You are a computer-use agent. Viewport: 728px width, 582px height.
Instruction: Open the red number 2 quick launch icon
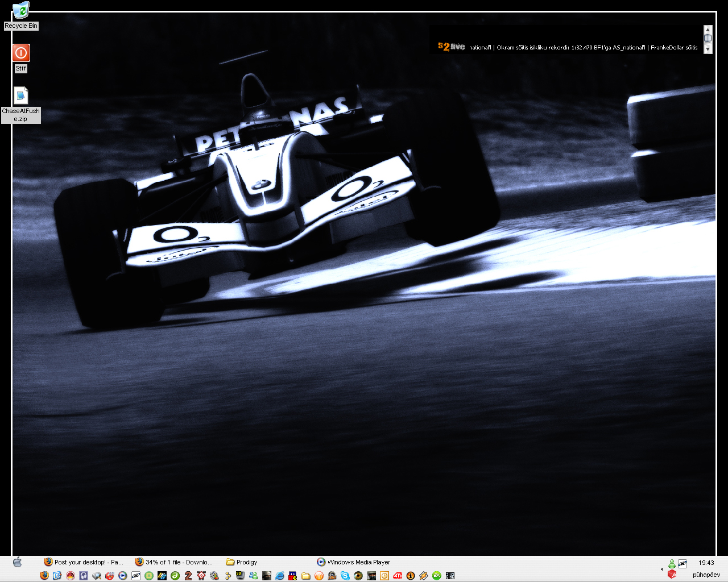[188, 576]
